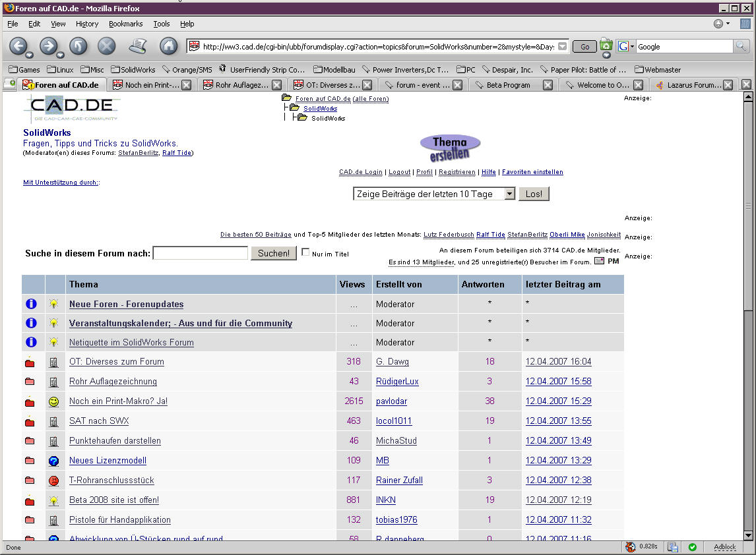Click the 'Thema erstellen' button graphic
The width and height of the screenshot is (756, 555).
(x=450, y=148)
